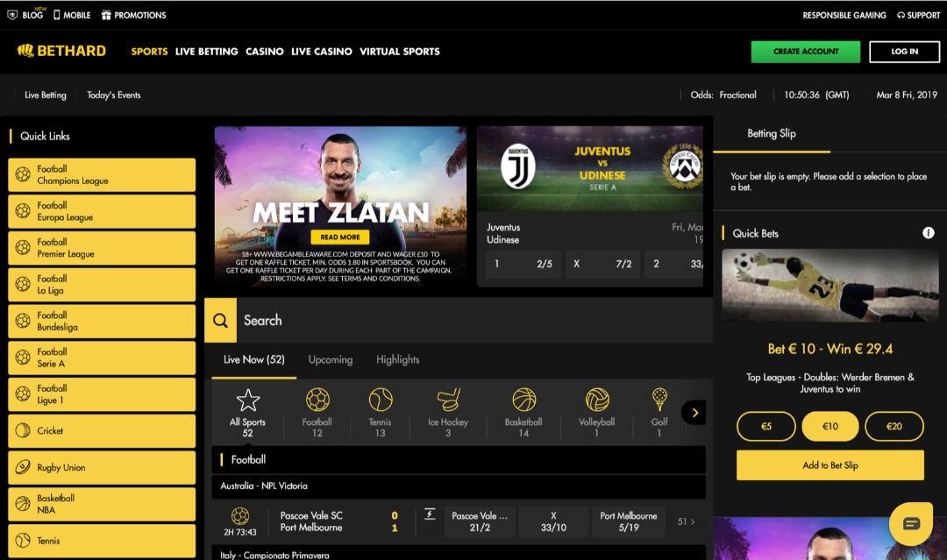Image resolution: width=947 pixels, height=560 pixels.
Task: Select Basketball sport filter icon
Action: (523, 400)
